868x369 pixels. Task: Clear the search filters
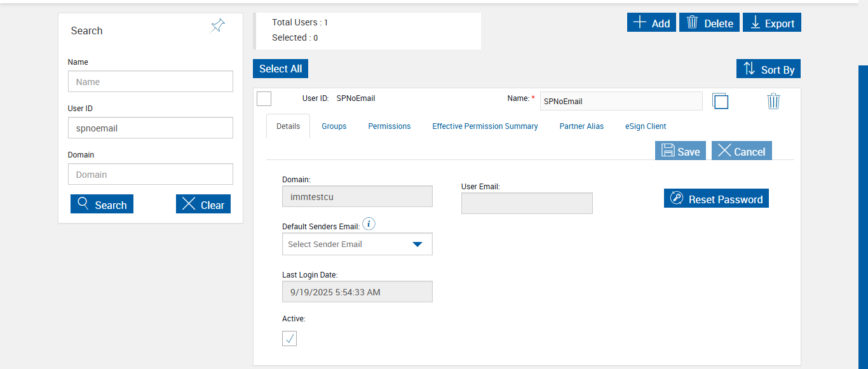[x=203, y=205]
